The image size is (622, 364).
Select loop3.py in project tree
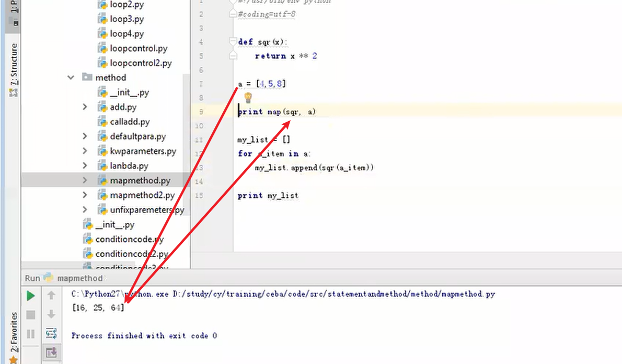pos(127,19)
